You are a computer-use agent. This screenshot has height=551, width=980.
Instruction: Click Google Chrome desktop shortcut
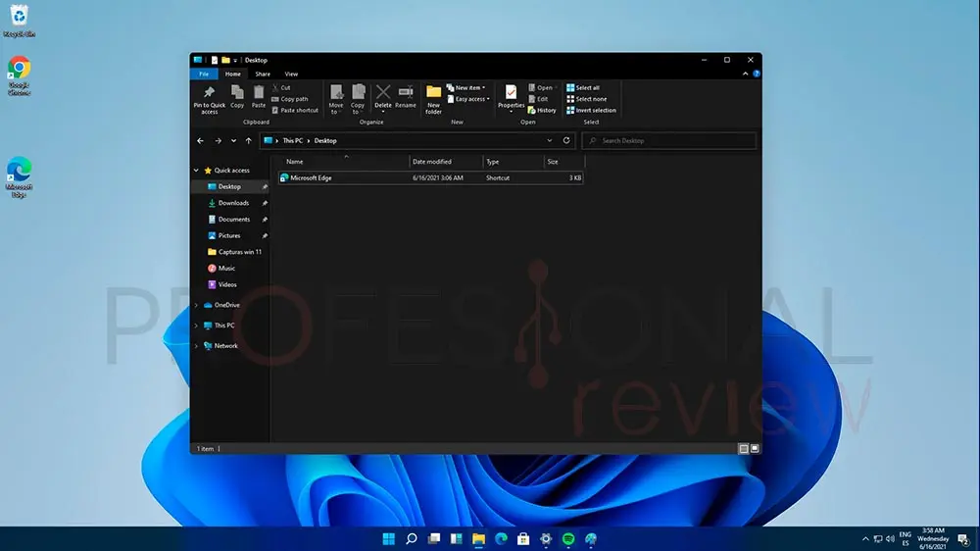click(x=19, y=75)
